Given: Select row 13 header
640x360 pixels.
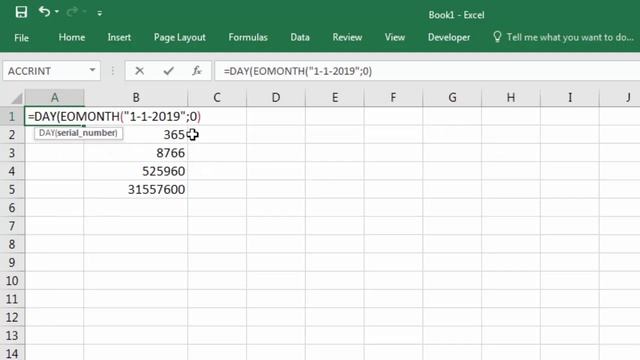Looking at the screenshot, I should [12, 336].
